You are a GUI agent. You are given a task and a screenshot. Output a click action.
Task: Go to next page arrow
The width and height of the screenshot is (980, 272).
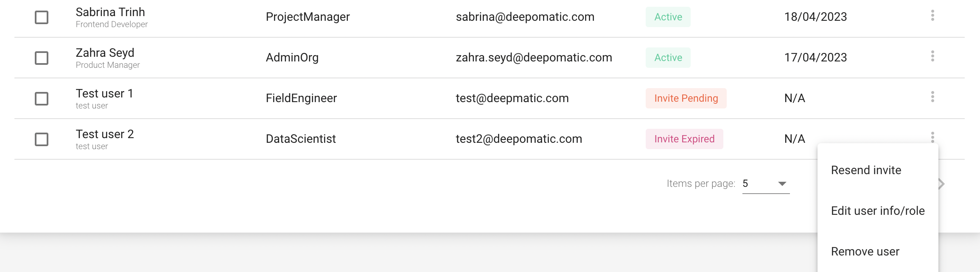[x=942, y=184]
